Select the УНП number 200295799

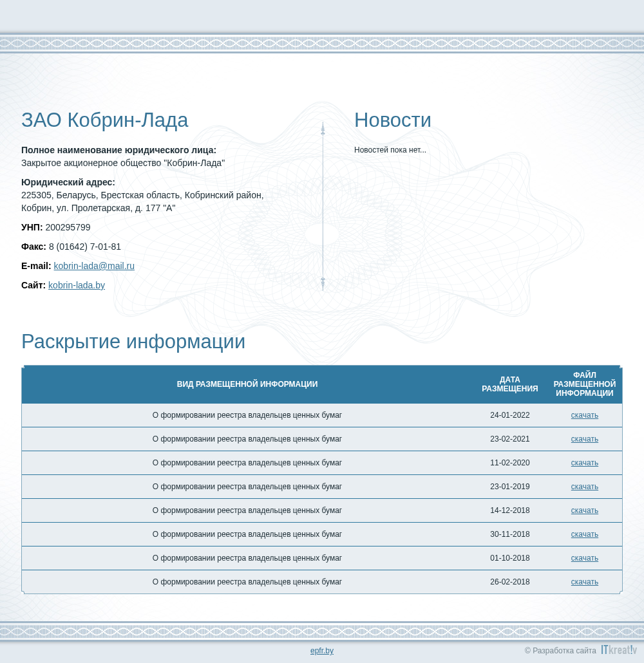coord(68,227)
